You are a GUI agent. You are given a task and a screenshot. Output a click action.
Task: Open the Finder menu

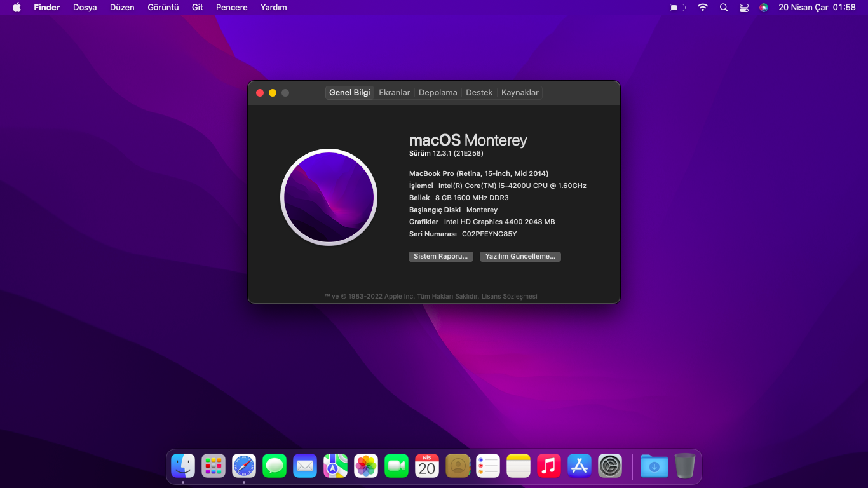point(47,8)
